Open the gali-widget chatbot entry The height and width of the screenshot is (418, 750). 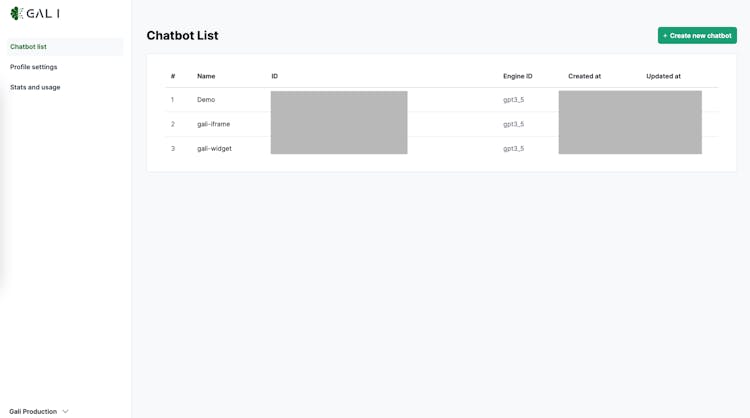coord(214,149)
